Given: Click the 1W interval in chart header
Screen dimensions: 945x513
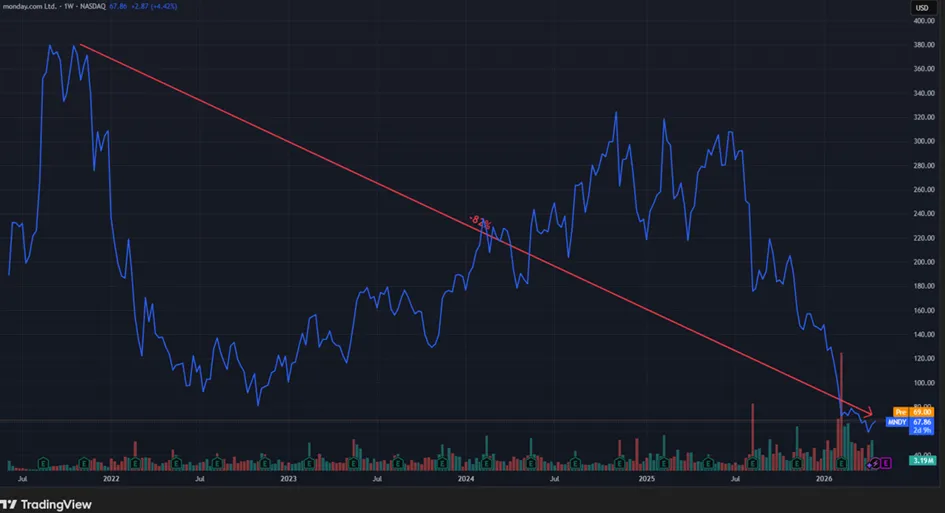Looking at the screenshot, I should (x=69, y=7).
